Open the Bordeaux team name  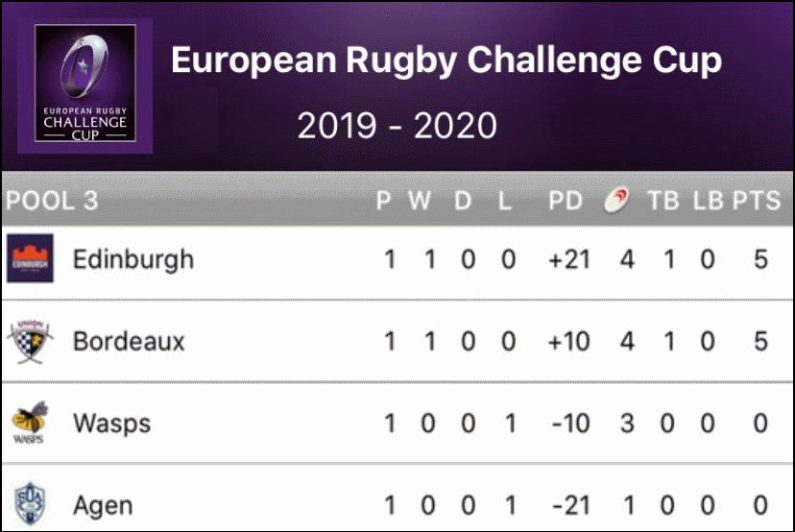point(129,341)
